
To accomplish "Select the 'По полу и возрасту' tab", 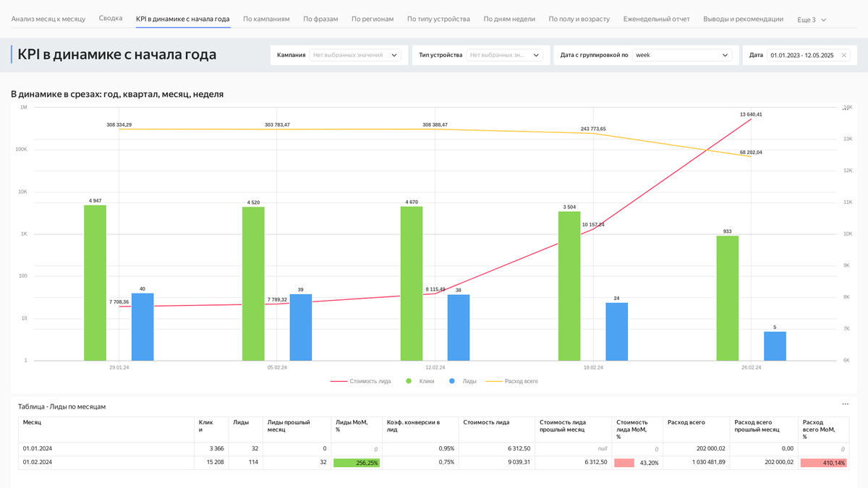I will pos(579,19).
